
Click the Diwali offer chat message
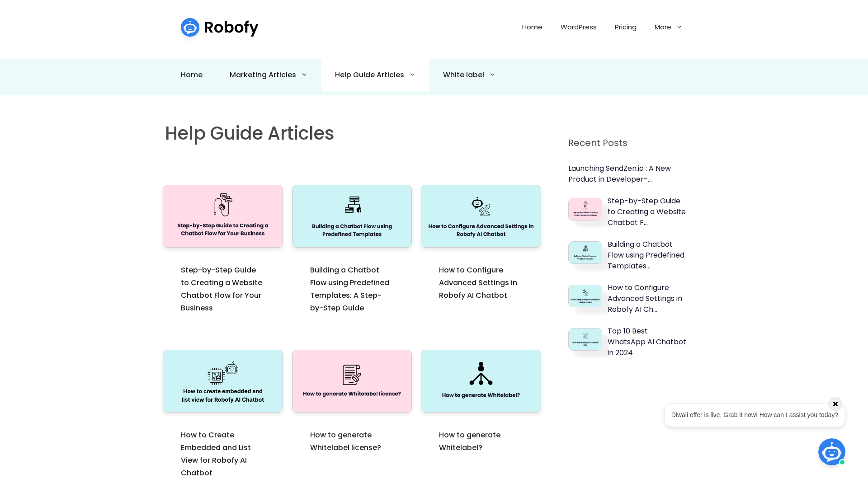[754, 415]
